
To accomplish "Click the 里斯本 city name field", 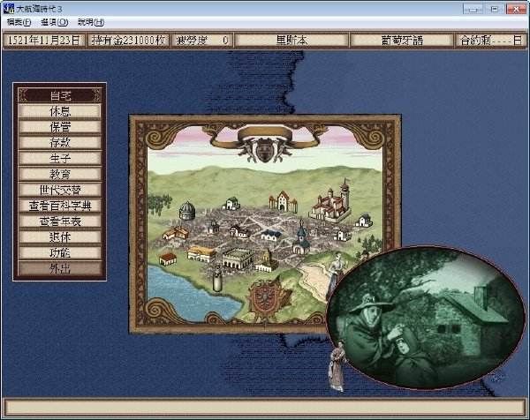I will pyautogui.click(x=291, y=41).
